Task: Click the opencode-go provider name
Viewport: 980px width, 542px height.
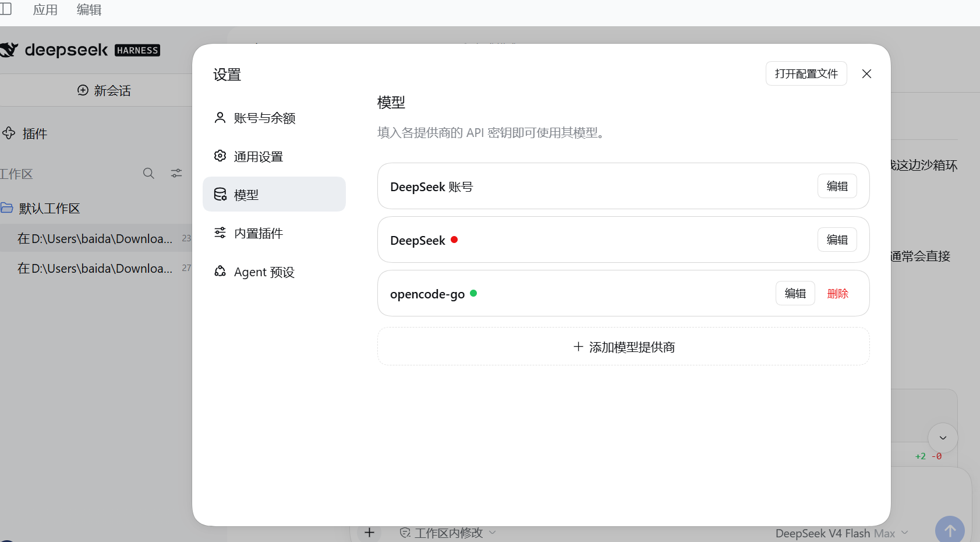Action: (427, 294)
